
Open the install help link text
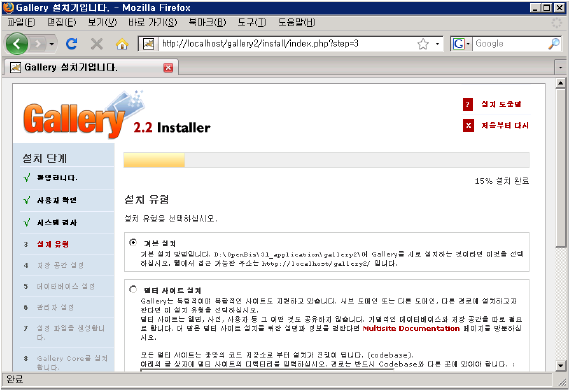click(501, 104)
